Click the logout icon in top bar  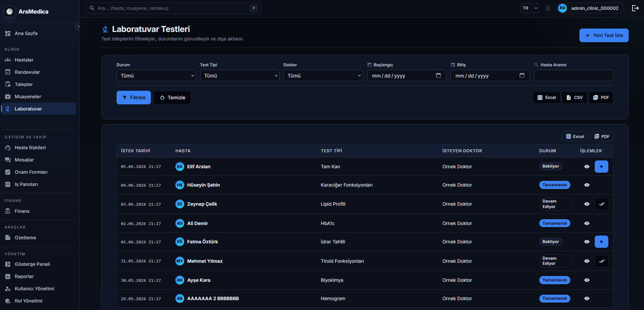pos(635,8)
